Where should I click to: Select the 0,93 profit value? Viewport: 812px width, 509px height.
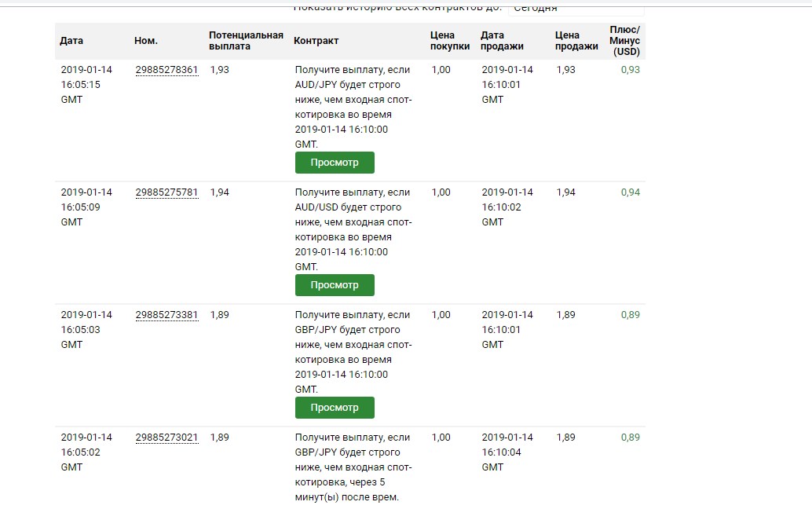[631, 70]
